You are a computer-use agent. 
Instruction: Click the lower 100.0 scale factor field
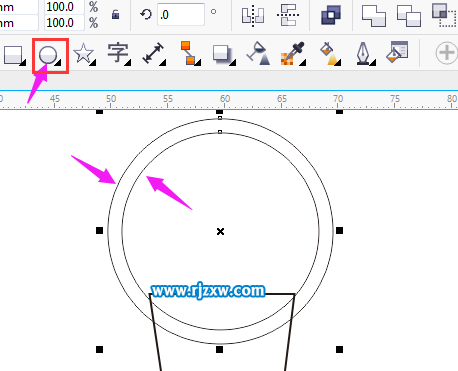64,23
